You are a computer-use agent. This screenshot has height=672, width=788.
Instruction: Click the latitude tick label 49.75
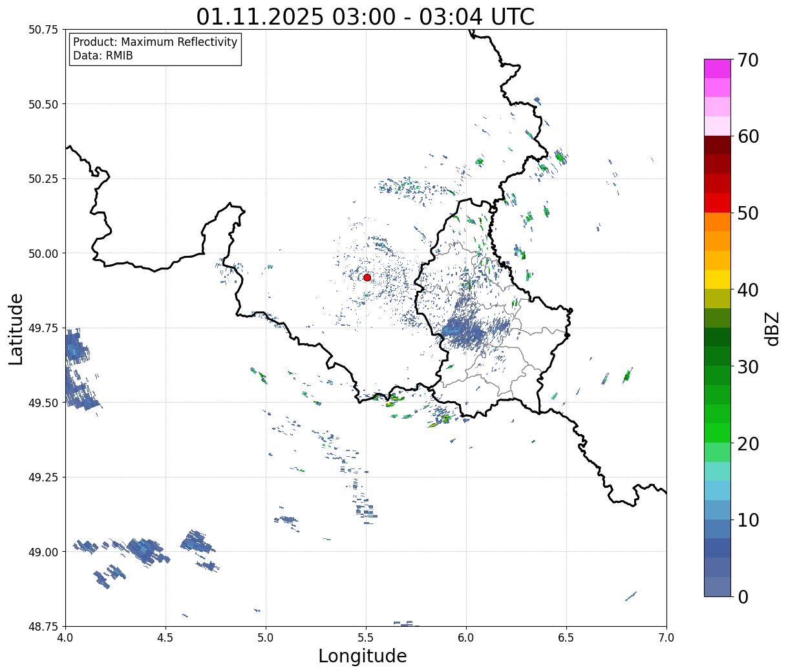pos(43,328)
